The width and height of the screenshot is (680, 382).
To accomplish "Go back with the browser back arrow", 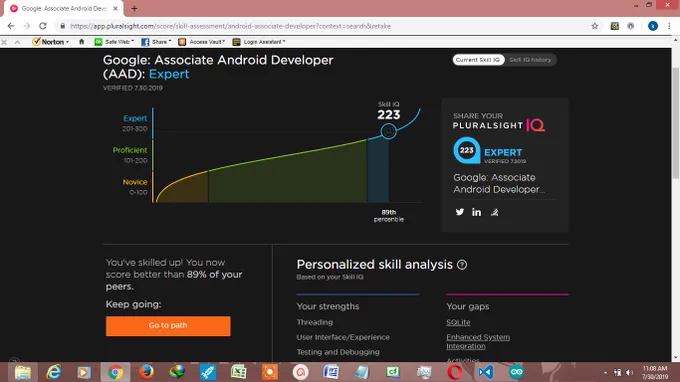I will coord(11,26).
